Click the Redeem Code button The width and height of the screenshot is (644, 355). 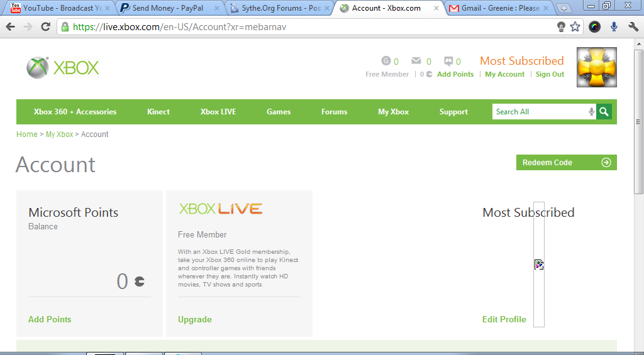(x=567, y=163)
